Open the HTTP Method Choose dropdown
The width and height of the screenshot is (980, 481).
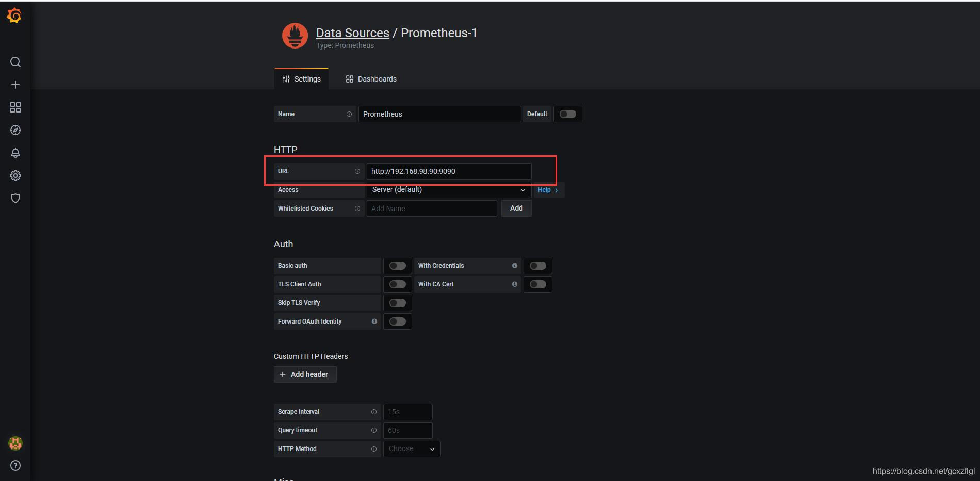[412, 449]
